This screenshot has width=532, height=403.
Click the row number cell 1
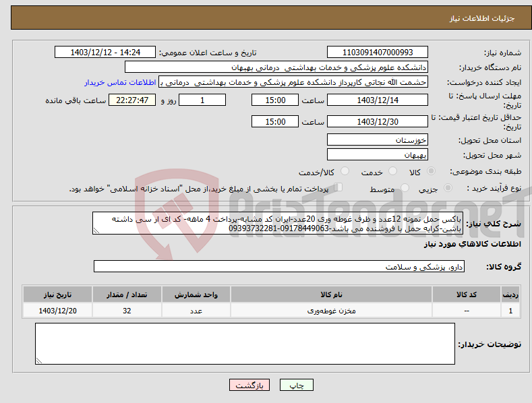click(510, 311)
